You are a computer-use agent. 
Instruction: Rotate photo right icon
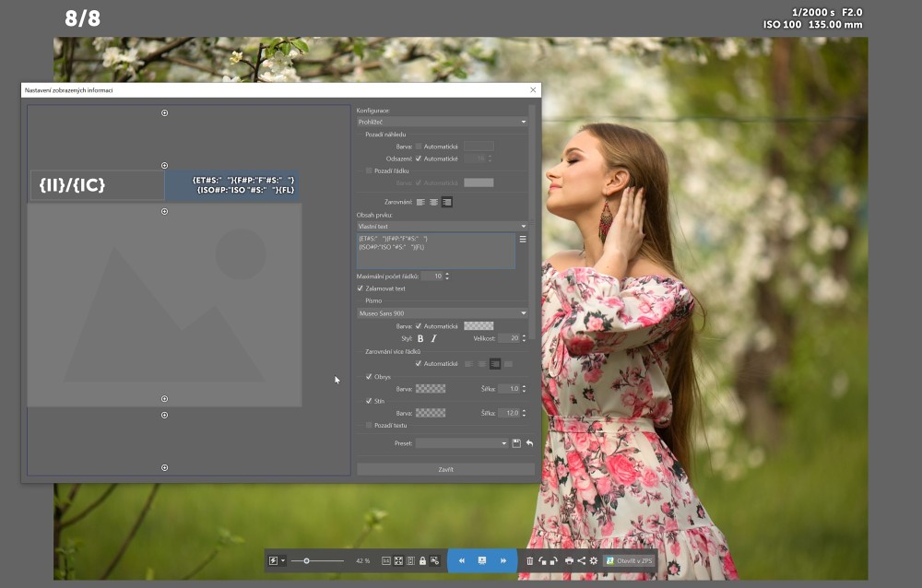pos(553,561)
